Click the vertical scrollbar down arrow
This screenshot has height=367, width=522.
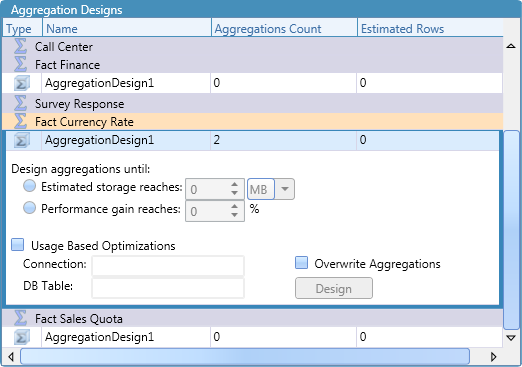coord(511,338)
